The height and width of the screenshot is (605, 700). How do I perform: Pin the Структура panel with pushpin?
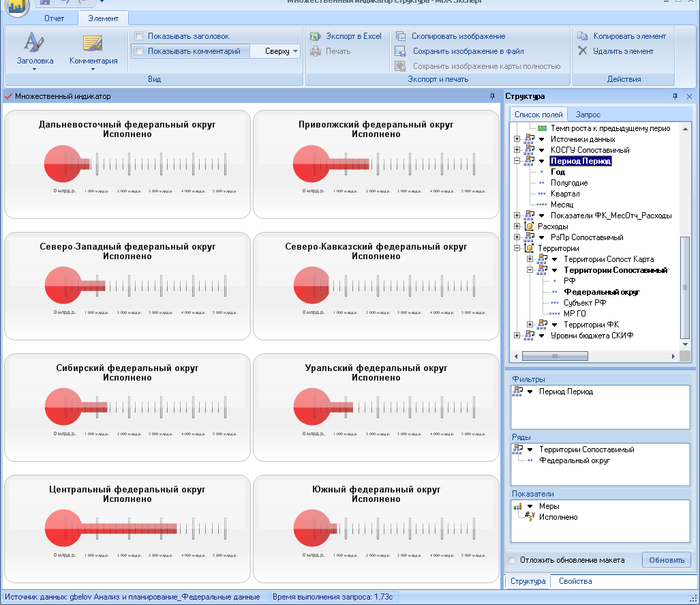[x=675, y=96]
